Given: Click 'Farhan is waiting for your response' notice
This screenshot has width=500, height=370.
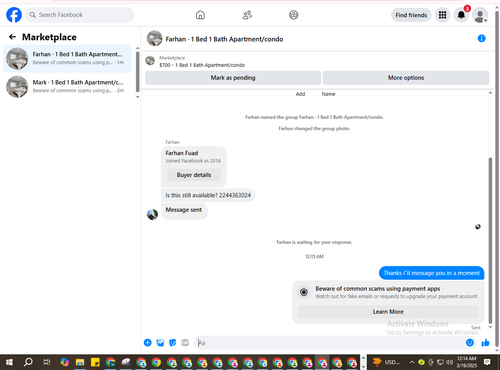Looking at the screenshot, I should [314, 242].
